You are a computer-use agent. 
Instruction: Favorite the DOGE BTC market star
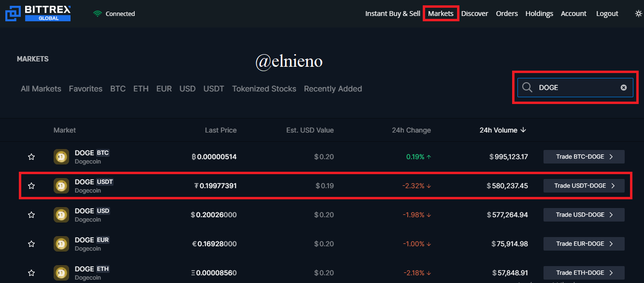click(x=31, y=157)
